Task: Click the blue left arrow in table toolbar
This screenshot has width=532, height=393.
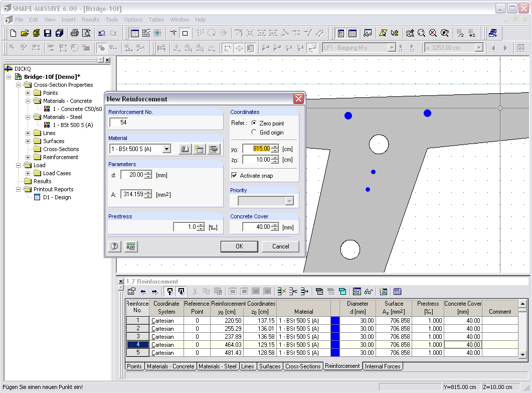Action: 143,292
